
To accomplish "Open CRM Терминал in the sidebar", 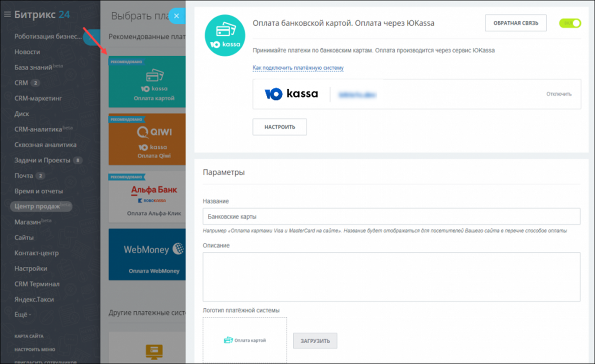I will 37,284.
